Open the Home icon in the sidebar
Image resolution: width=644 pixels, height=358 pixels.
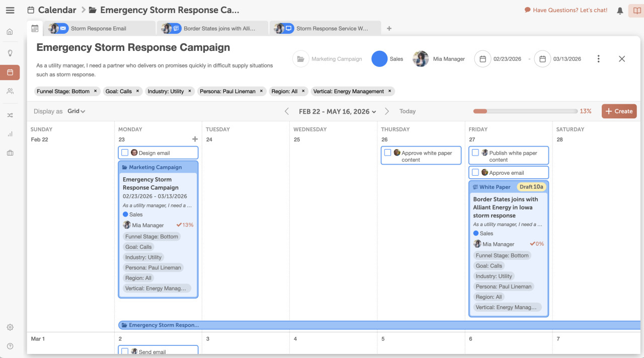(x=10, y=32)
